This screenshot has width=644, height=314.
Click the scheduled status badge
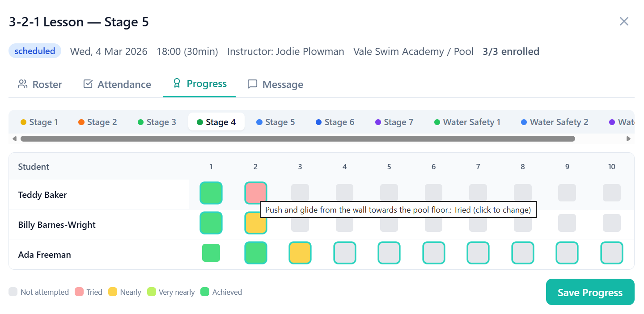pos(34,50)
